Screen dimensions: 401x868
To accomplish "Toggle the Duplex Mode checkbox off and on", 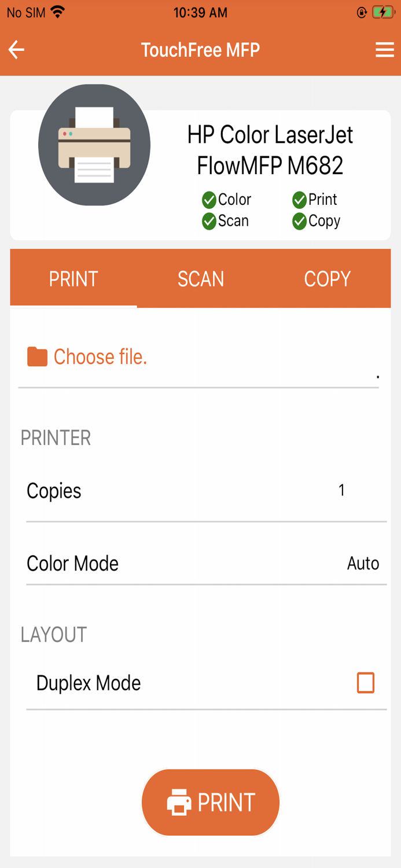I will pos(365,683).
